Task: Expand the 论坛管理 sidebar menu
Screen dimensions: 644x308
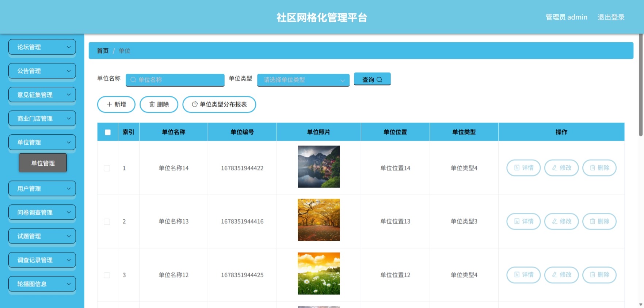Action: (42, 47)
